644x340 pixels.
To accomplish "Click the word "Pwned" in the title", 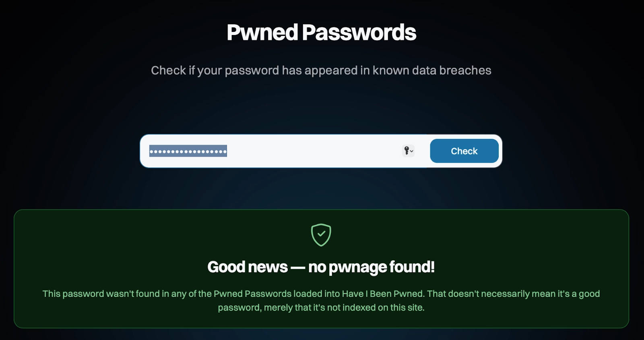I will point(262,32).
